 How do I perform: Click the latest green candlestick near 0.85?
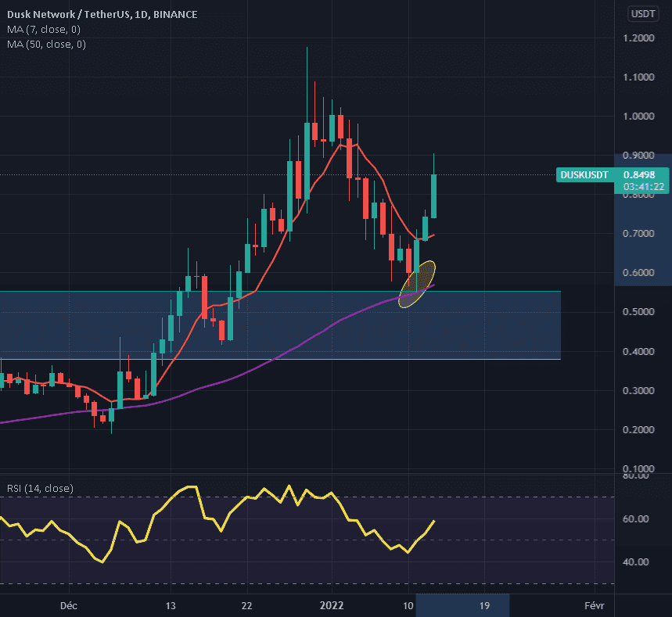433,196
